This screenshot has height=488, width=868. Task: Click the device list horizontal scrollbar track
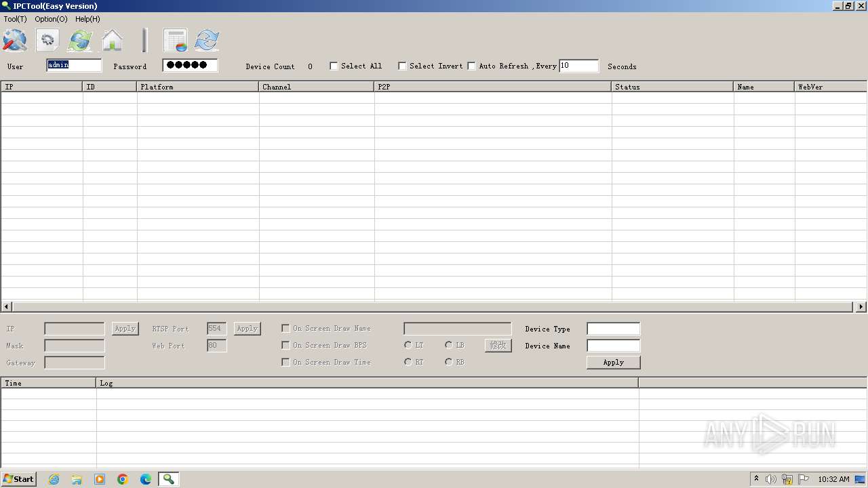click(434, 307)
